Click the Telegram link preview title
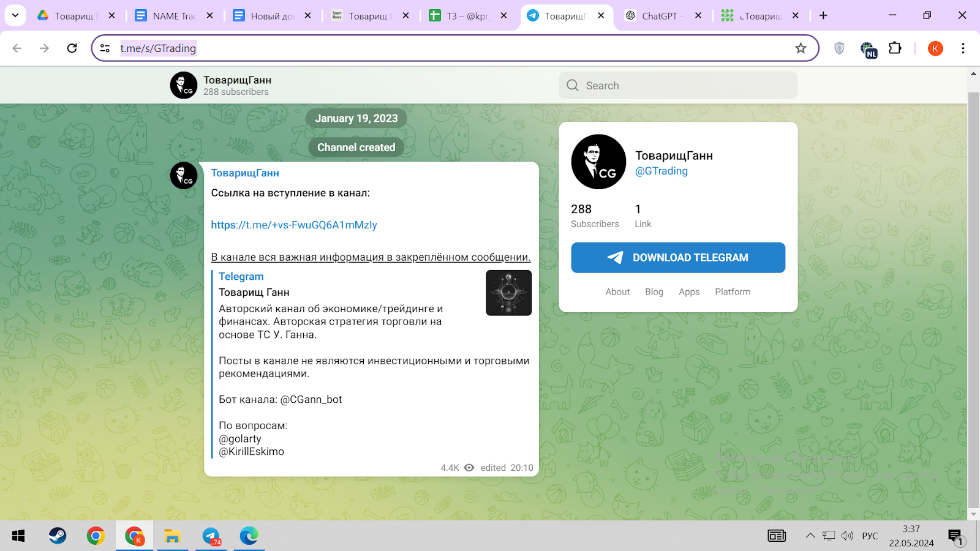 tap(241, 277)
